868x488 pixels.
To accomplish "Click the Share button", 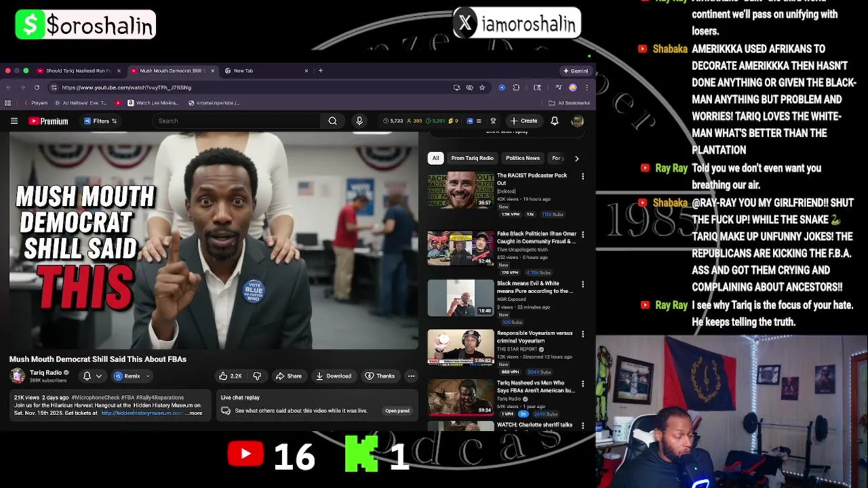I will pyautogui.click(x=288, y=375).
